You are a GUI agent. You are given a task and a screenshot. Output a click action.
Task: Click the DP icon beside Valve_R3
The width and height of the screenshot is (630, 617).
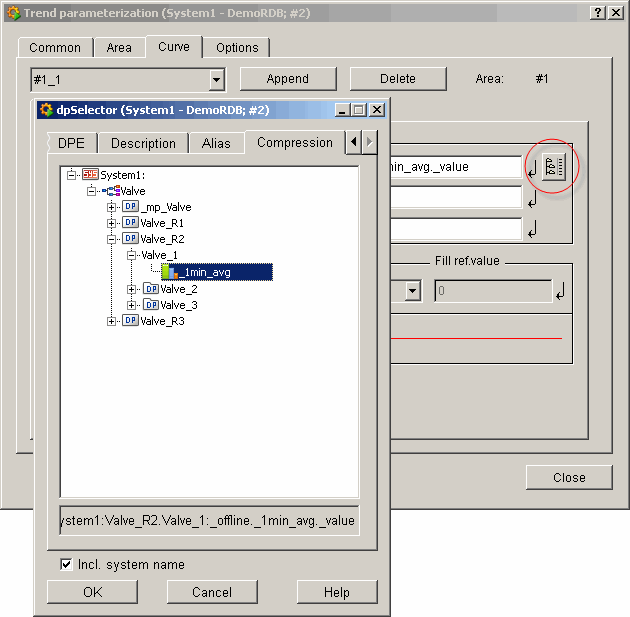(x=131, y=321)
